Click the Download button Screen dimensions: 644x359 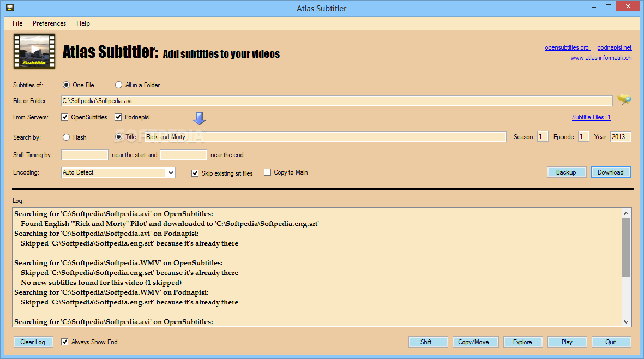(611, 172)
